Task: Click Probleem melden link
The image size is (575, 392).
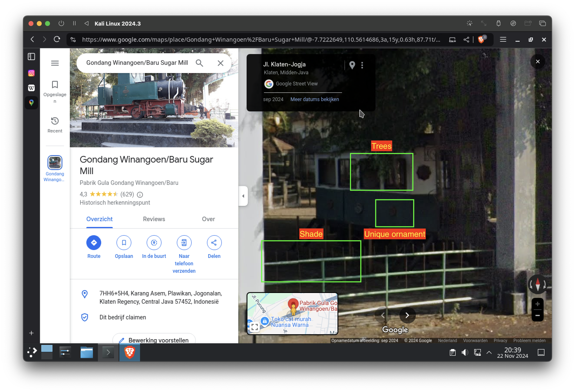Action: click(529, 340)
